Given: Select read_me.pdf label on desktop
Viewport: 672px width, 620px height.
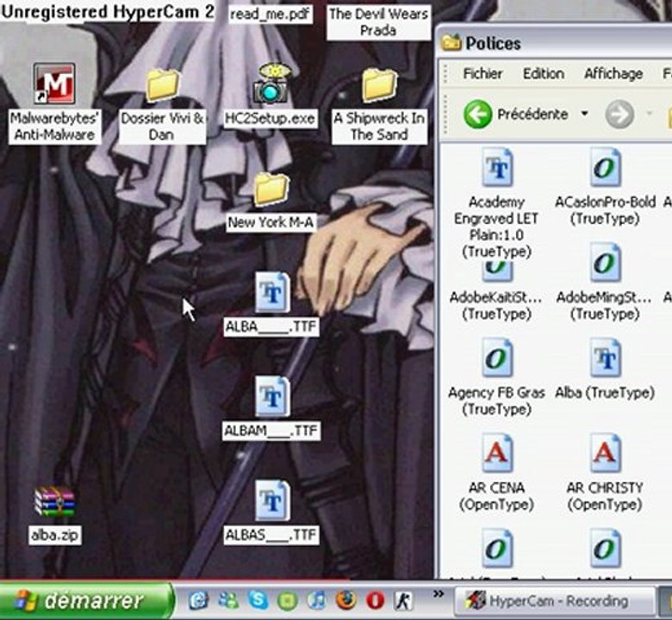Looking at the screenshot, I should 270,14.
